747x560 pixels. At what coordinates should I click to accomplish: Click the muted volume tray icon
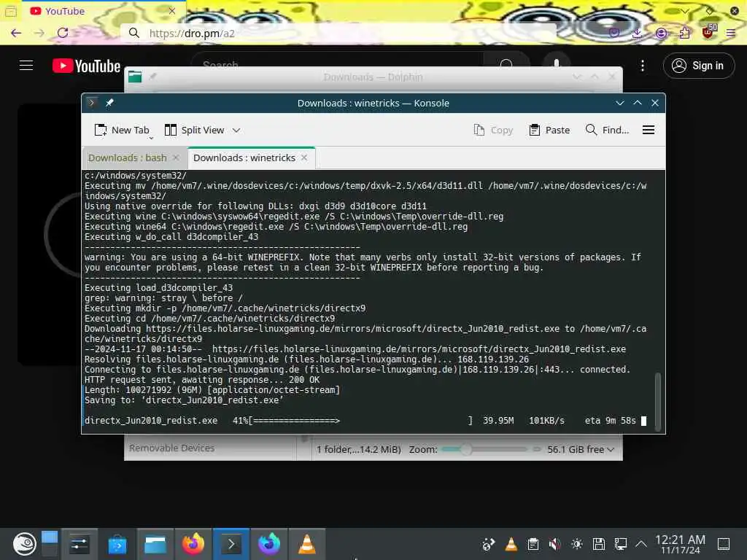pos(555,544)
